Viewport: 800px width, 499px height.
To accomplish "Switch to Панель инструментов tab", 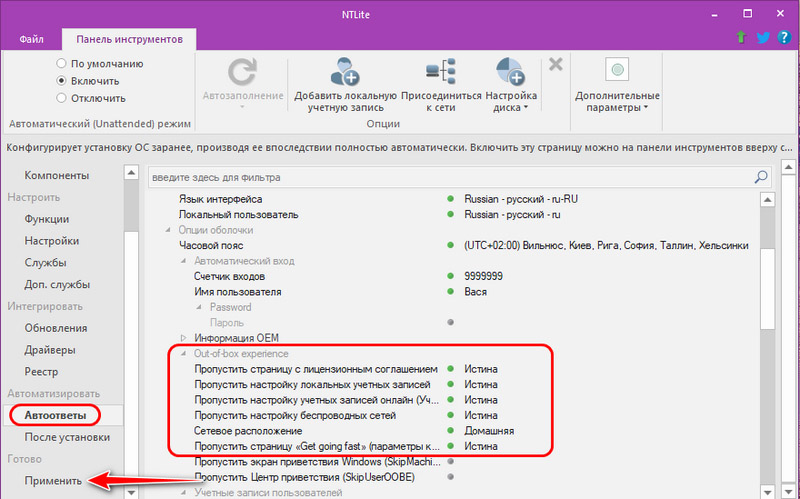I will click(129, 39).
